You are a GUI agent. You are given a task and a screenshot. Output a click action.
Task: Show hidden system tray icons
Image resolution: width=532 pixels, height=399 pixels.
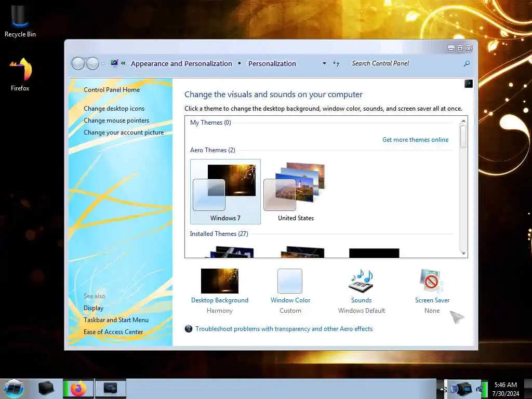442,389
